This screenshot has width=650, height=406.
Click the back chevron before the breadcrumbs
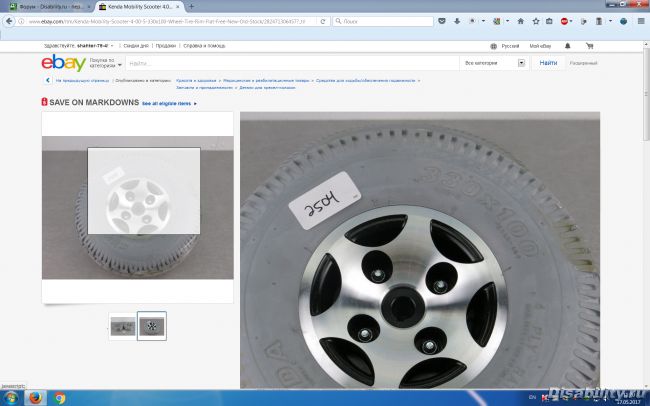click(48, 80)
